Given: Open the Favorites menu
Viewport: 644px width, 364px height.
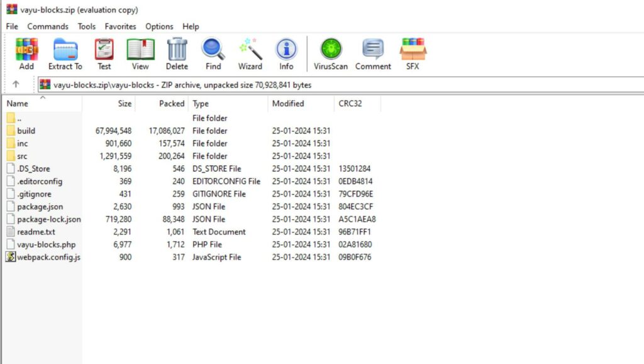Looking at the screenshot, I should [120, 26].
